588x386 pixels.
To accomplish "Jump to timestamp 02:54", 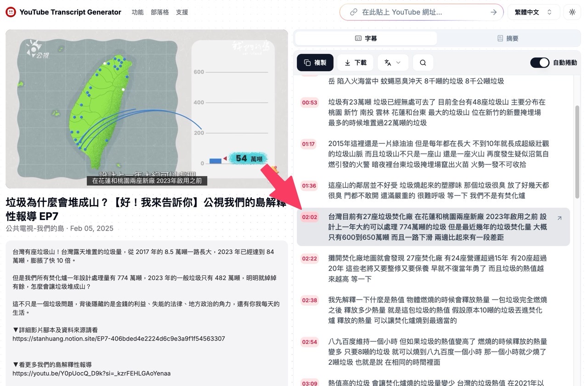I will click(x=310, y=342).
